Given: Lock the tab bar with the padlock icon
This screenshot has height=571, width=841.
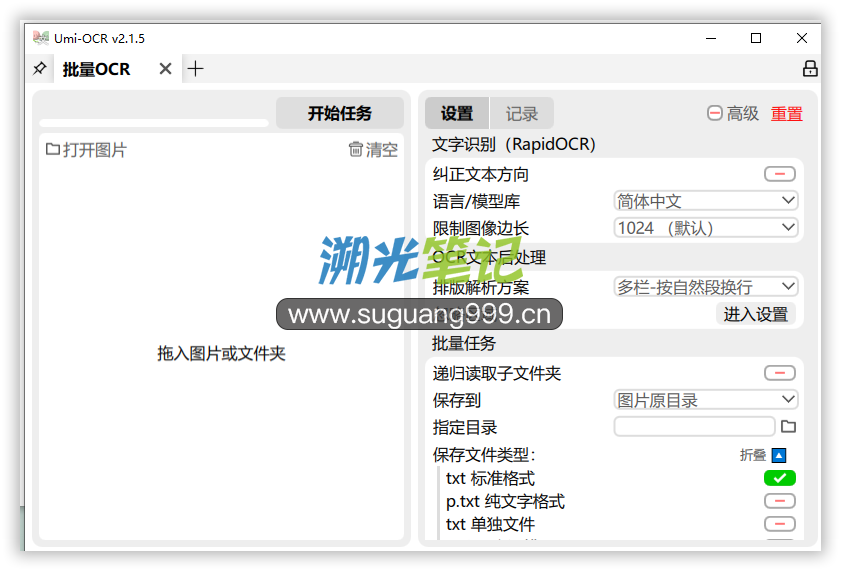Looking at the screenshot, I should 810,69.
